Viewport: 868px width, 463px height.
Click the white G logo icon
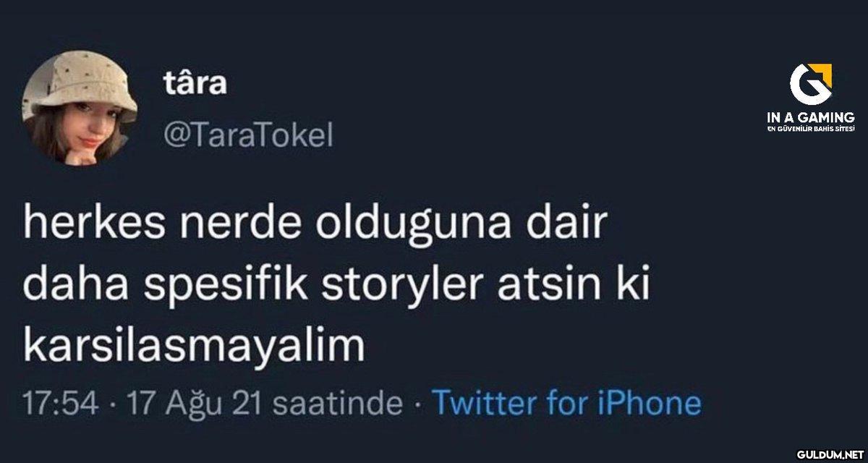(807, 84)
